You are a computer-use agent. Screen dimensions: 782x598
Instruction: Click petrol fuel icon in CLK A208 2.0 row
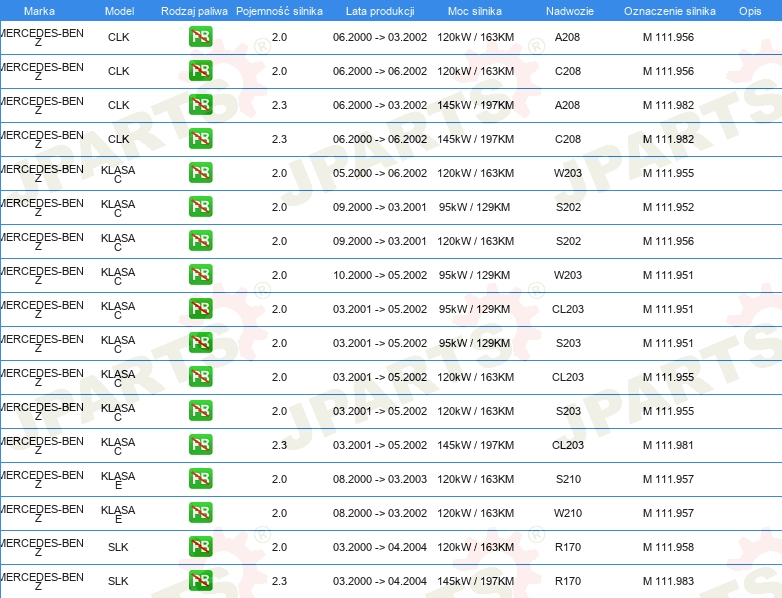click(200, 37)
